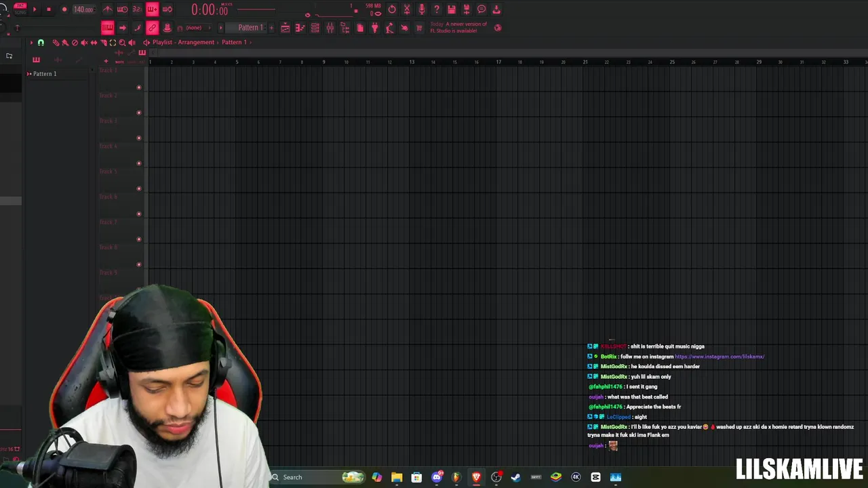Select the Paint brush tool in Playlist
This screenshot has height=488, width=868.
65,42
